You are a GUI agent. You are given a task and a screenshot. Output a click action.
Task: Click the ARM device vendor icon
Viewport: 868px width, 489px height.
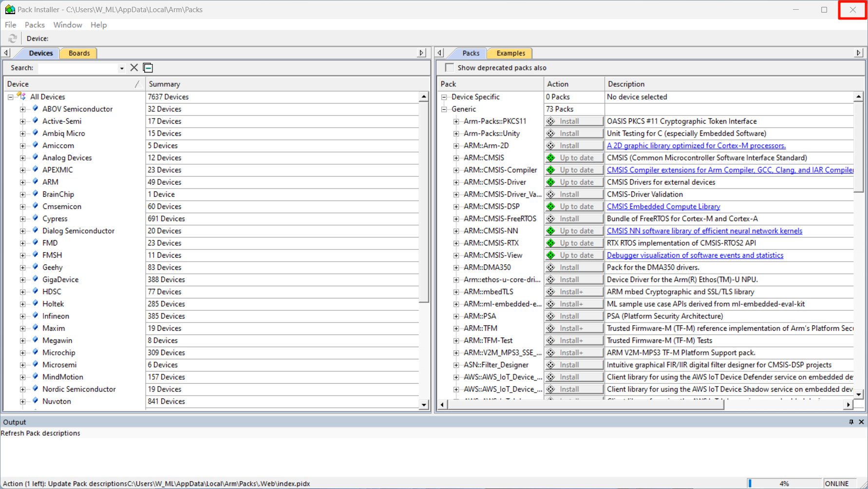click(35, 182)
